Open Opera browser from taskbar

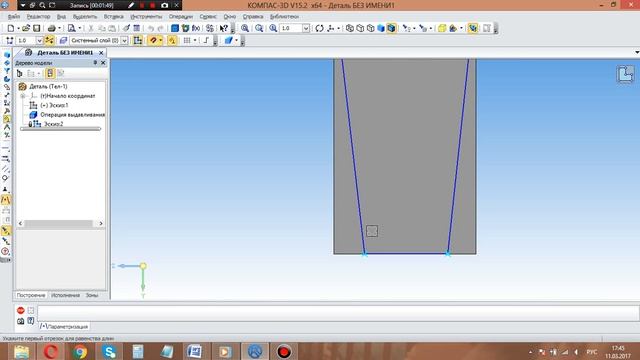pyautogui.click(x=50, y=351)
